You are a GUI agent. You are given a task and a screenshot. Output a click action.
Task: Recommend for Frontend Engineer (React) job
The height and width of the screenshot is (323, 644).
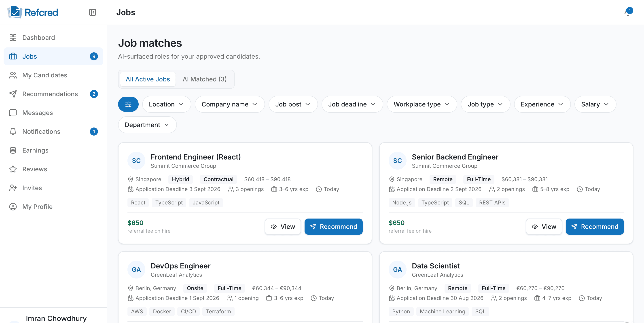(x=333, y=227)
